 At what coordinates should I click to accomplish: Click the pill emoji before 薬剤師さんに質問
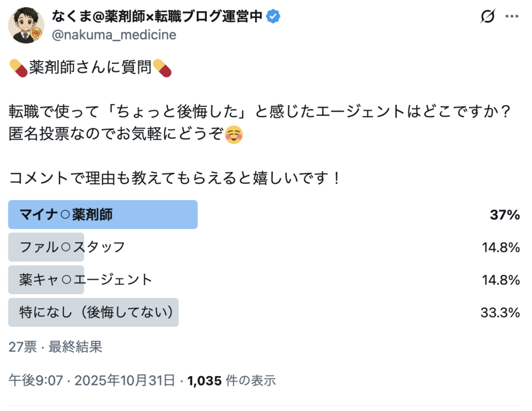[18, 68]
